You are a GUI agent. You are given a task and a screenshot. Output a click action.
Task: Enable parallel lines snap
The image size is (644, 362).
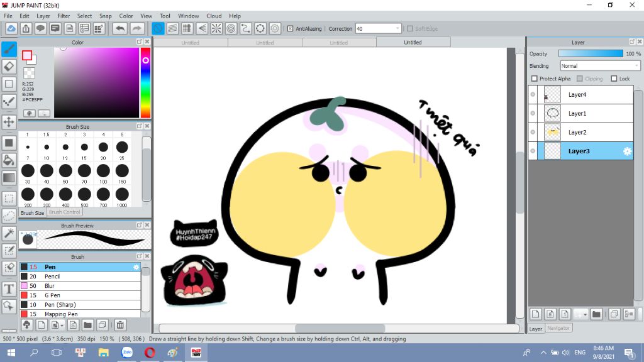click(x=172, y=28)
